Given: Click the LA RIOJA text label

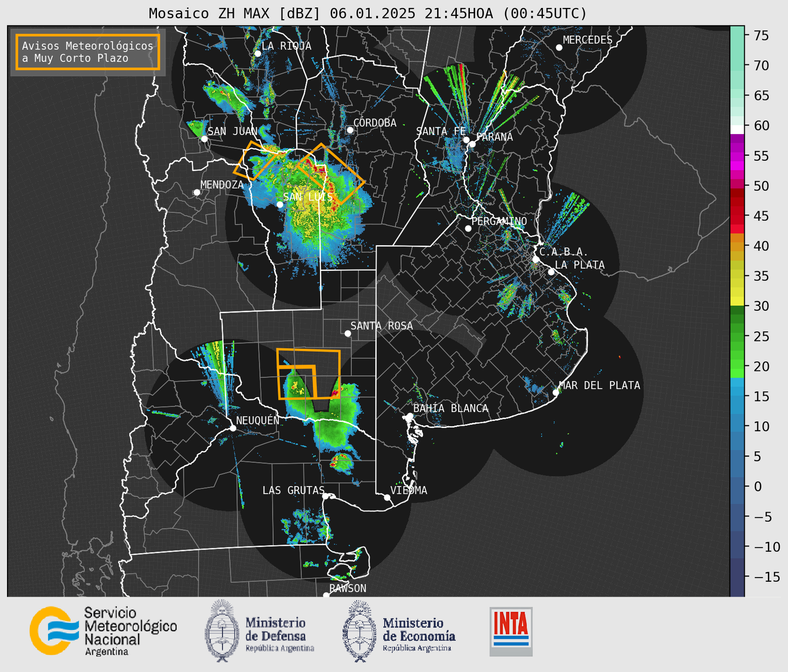Looking at the screenshot, I should [286, 46].
